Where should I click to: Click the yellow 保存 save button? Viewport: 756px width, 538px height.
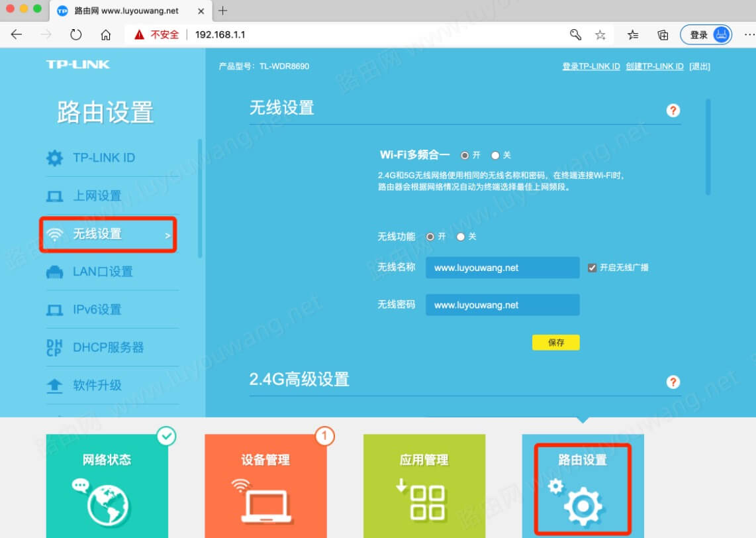click(x=556, y=343)
